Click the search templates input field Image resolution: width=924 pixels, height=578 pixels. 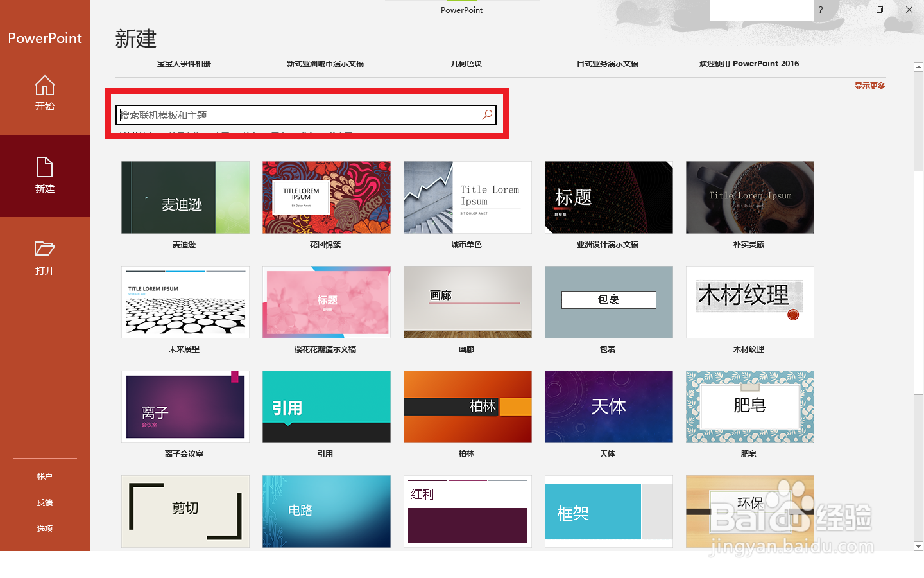pyautogui.click(x=306, y=115)
